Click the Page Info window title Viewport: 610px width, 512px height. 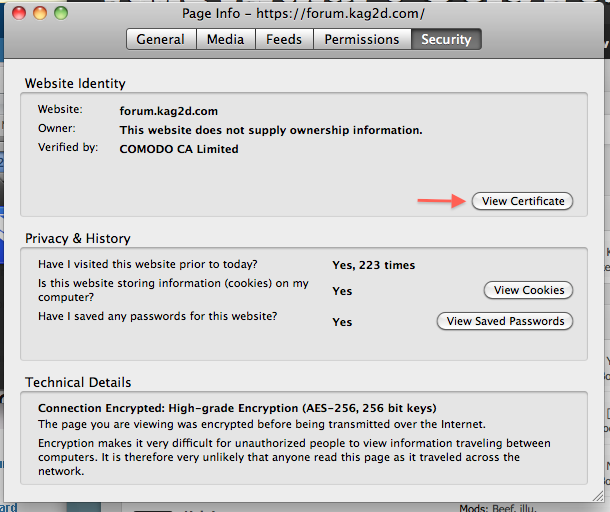click(x=304, y=14)
